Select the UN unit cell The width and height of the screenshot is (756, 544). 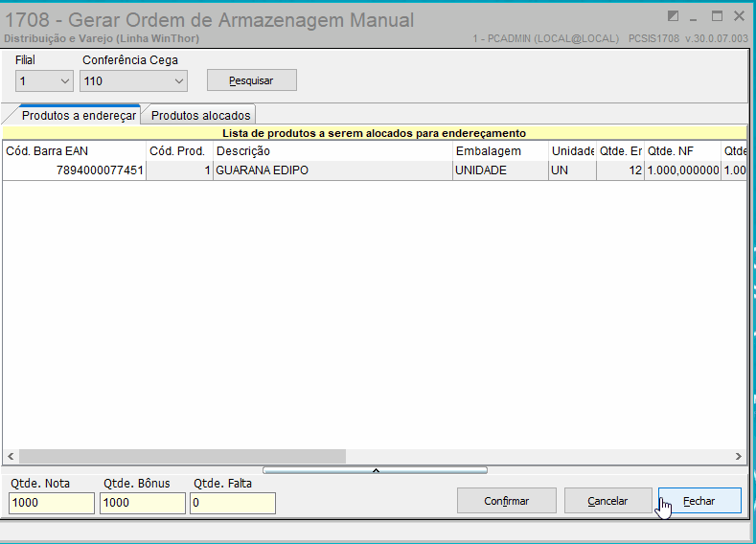point(572,170)
